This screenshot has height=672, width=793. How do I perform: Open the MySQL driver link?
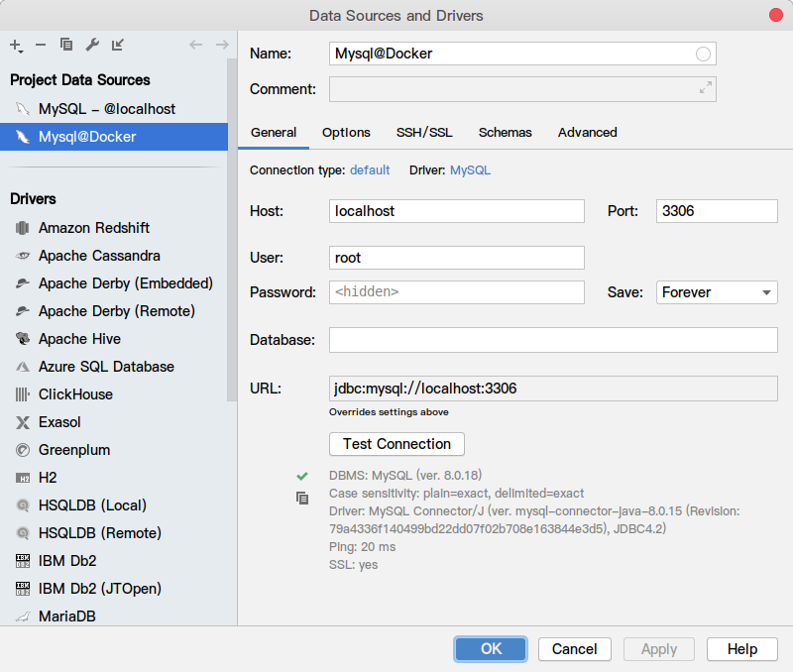point(470,170)
